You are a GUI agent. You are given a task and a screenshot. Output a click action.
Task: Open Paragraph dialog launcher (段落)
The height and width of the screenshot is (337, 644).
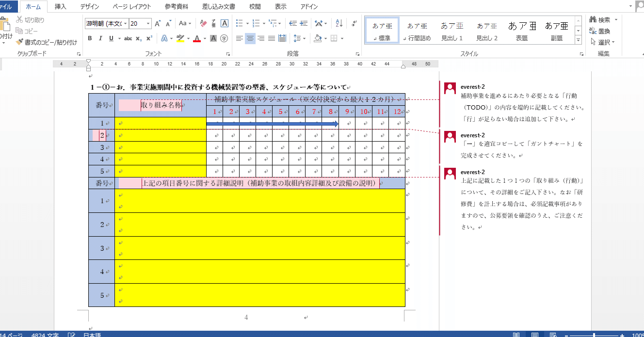click(358, 54)
